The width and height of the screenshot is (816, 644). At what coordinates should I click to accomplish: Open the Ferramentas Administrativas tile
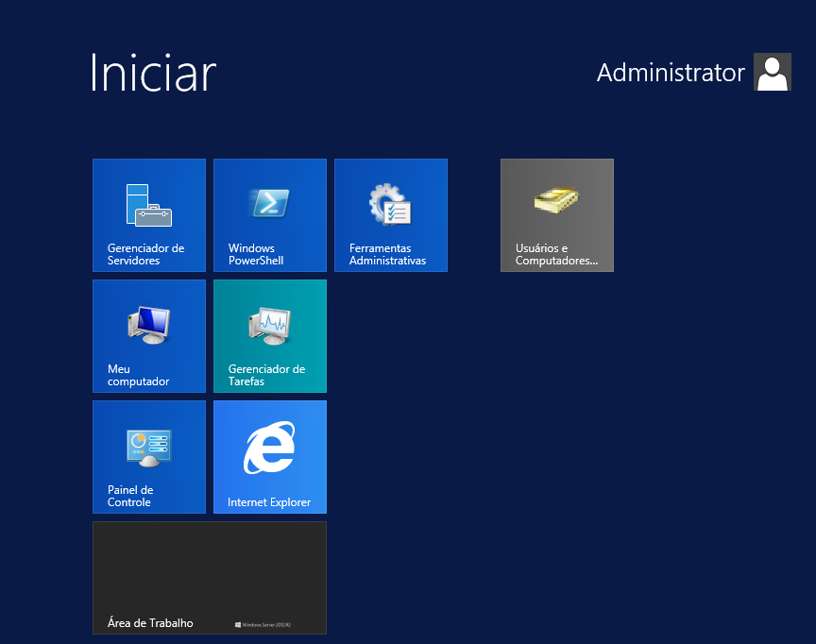pos(391,215)
